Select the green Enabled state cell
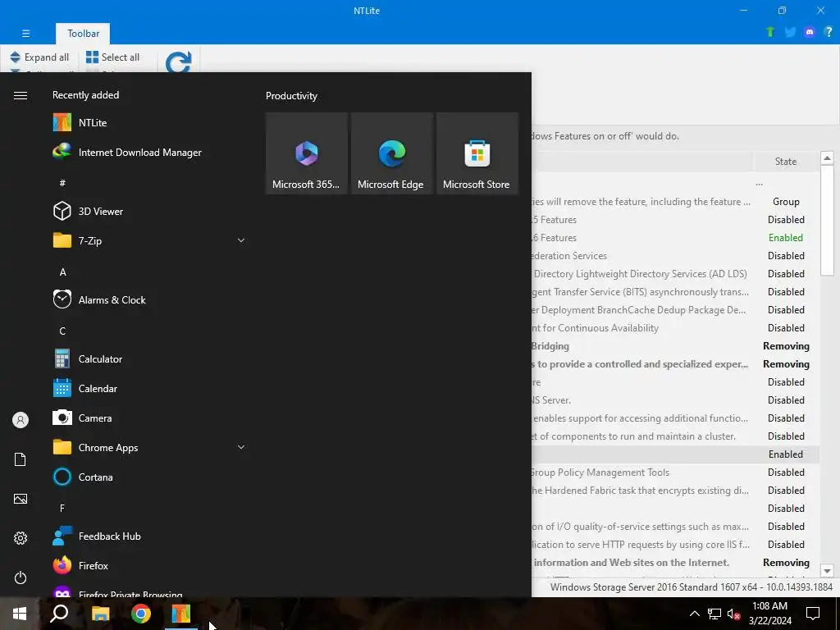The image size is (840, 630). 785,237
